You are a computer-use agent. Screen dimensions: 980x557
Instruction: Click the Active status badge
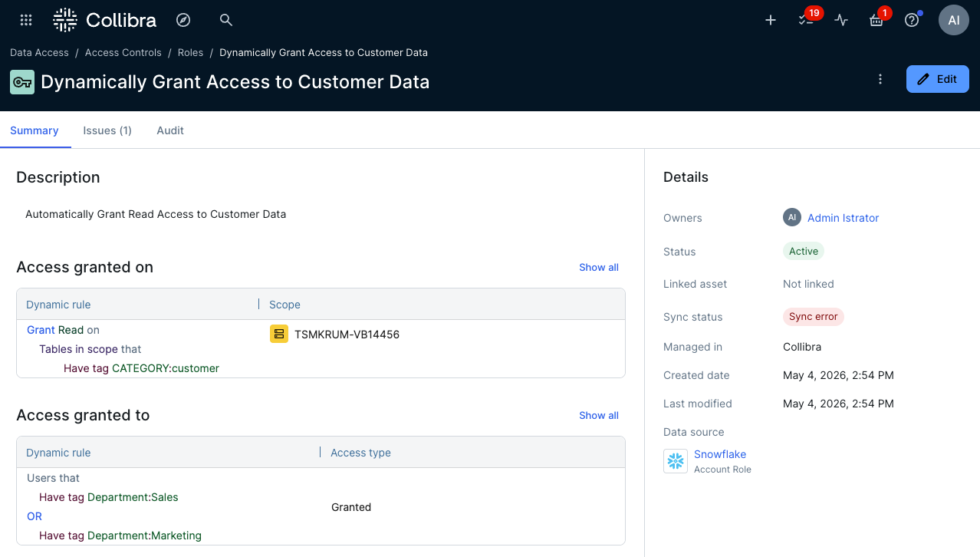[804, 251]
